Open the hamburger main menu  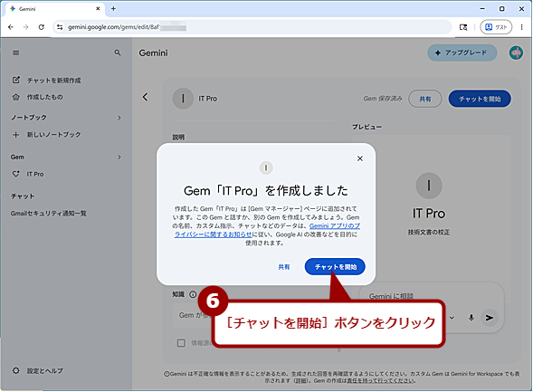(15, 53)
